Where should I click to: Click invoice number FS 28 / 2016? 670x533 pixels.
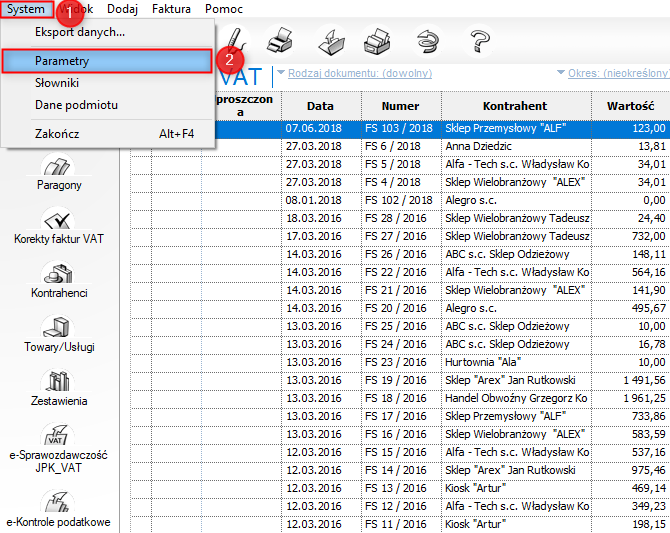pyautogui.click(x=396, y=218)
